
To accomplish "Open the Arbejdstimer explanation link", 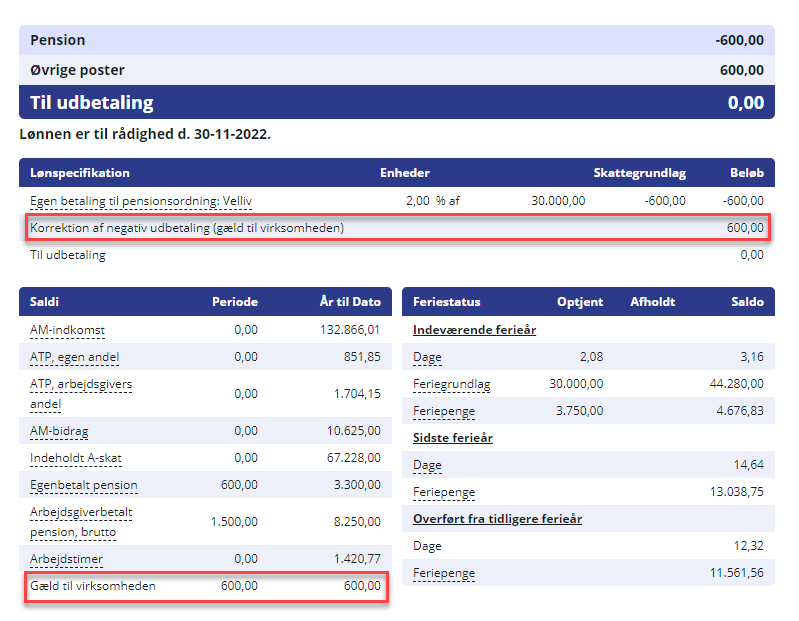I will pos(66,559).
